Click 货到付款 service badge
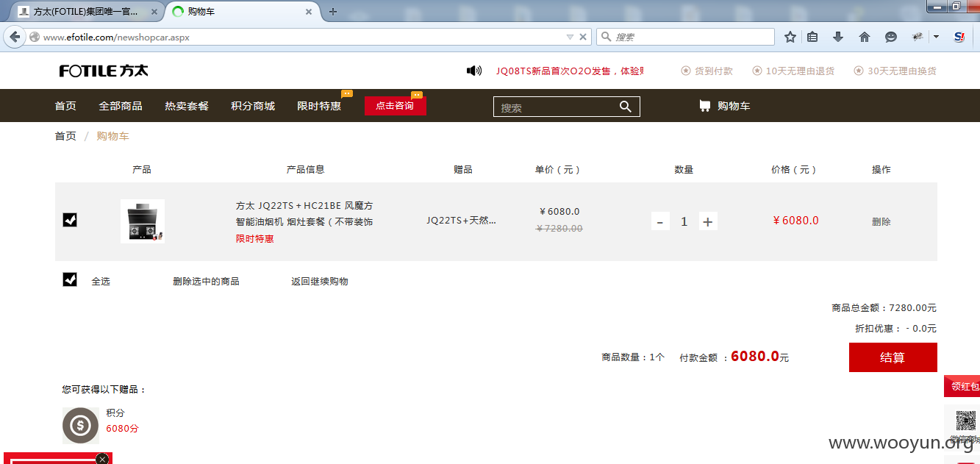Image resolution: width=980 pixels, height=464 pixels. pos(707,71)
